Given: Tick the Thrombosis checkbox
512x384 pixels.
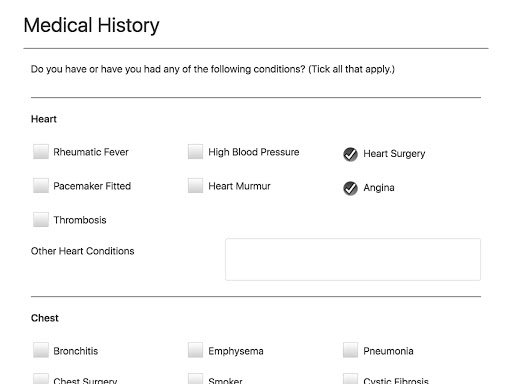Looking at the screenshot, I should click(41, 220).
